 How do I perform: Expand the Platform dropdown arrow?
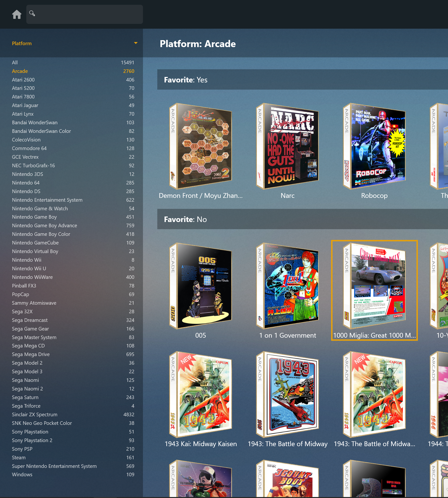pyautogui.click(x=136, y=43)
